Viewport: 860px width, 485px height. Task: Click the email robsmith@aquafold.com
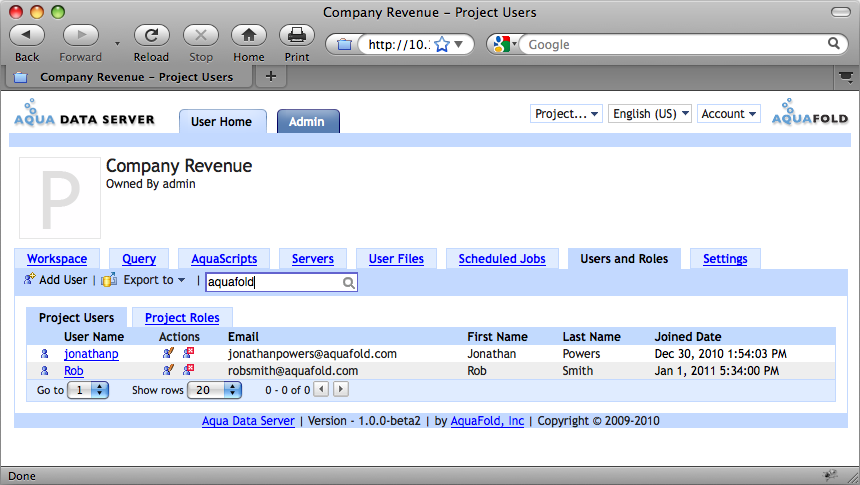click(293, 371)
